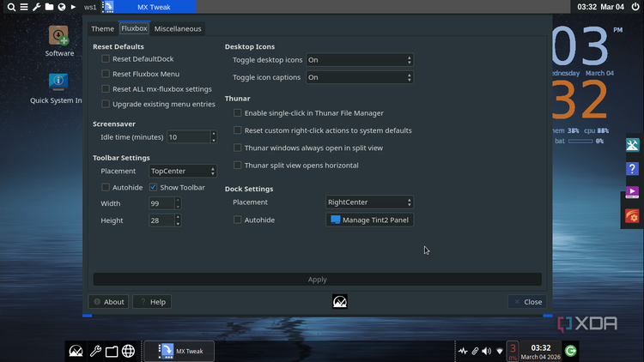Click the network wifi tray icon
Viewport: 644px width, 362px height.
[500, 352]
